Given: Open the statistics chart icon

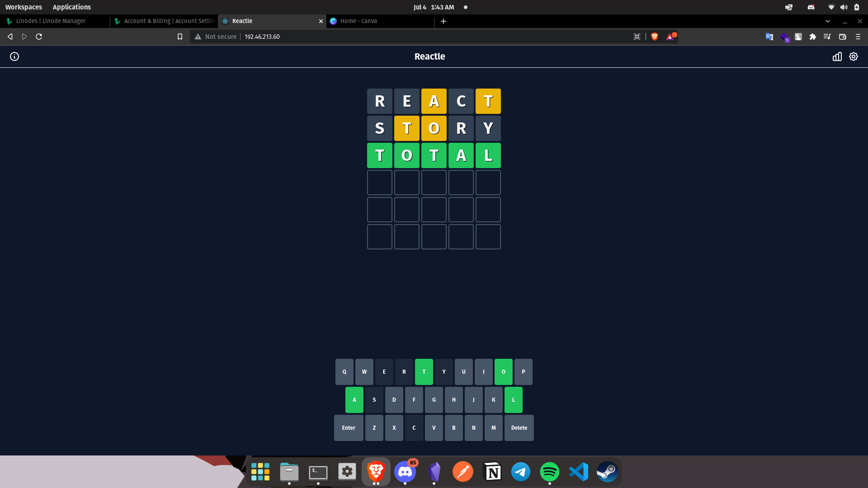Looking at the screenshot, I should [837, 56].
